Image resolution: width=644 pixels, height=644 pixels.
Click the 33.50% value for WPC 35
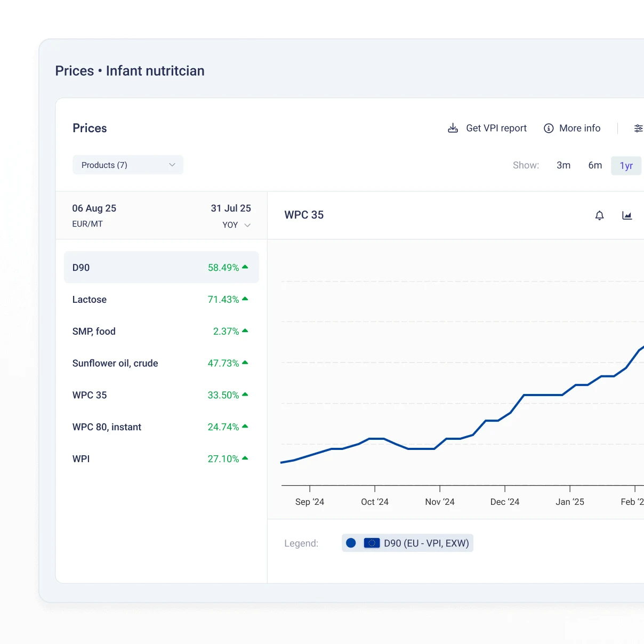pos(223,395)
